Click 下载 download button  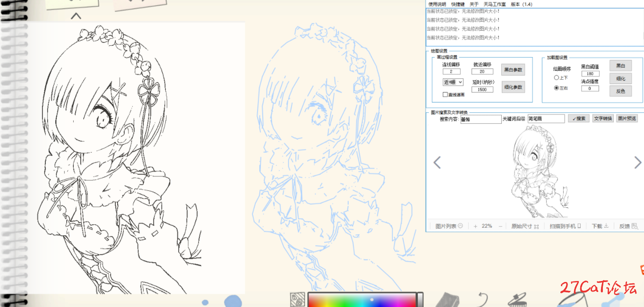click(600, 226)
